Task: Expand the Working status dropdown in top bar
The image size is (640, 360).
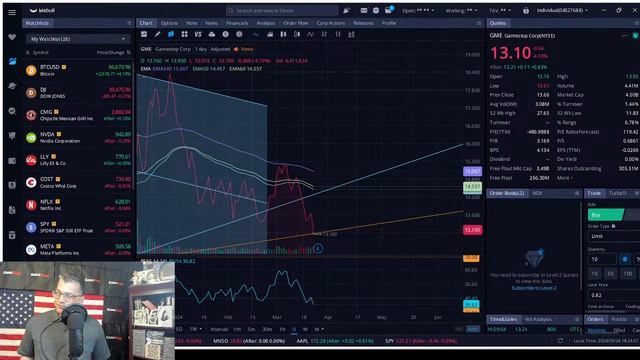Action: point(461,11)
